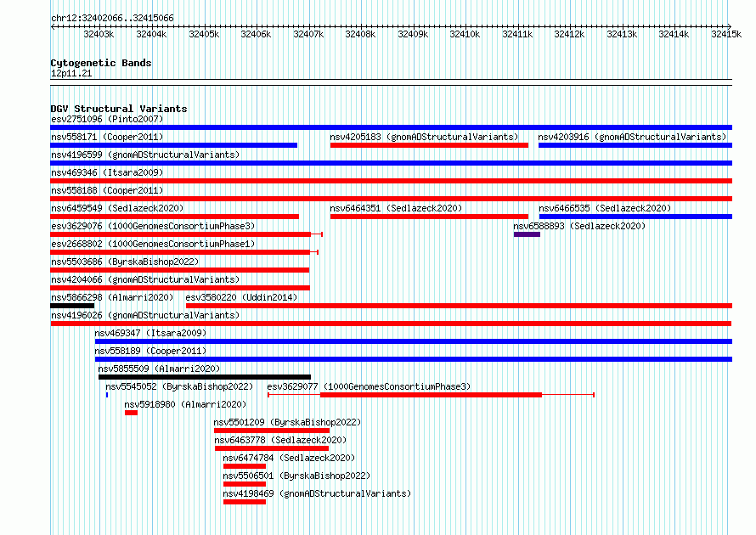
Task: Open nsv6466535 (Sedlazeck2020) variant label
Action: (605, 208)
